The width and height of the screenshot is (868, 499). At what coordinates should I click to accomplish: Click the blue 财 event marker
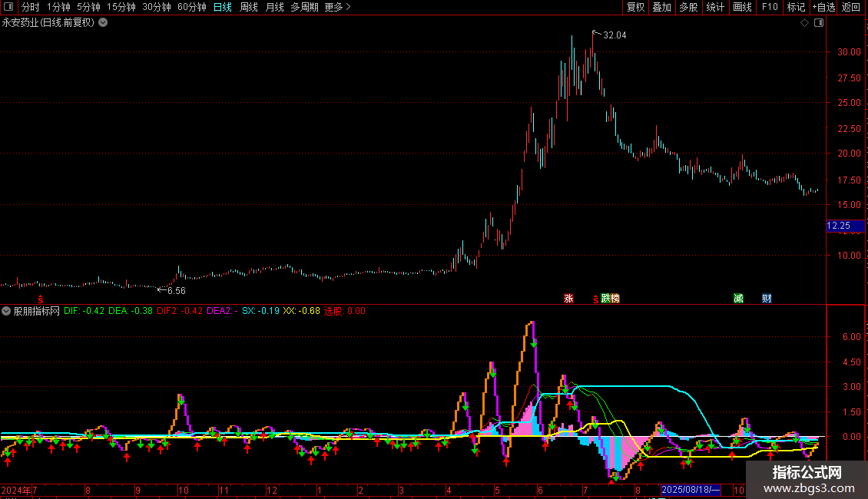tap(767, 298)
